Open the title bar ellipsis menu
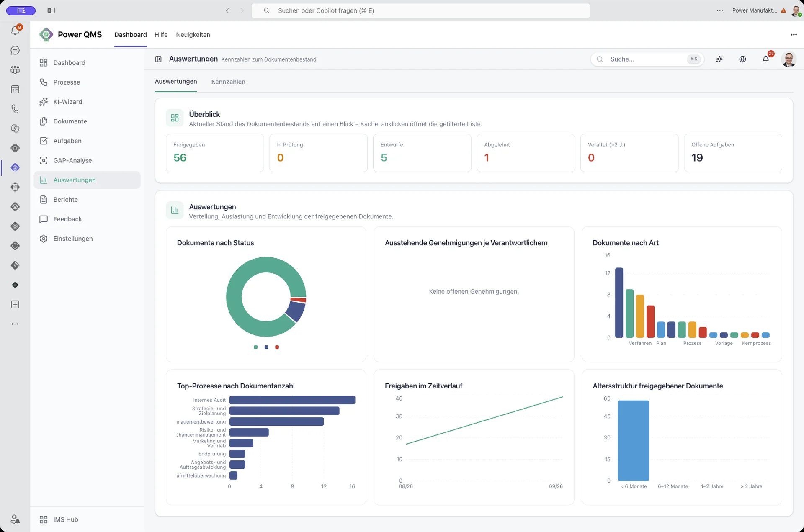This screenshot has width=804, height=532. pos(720,10)
